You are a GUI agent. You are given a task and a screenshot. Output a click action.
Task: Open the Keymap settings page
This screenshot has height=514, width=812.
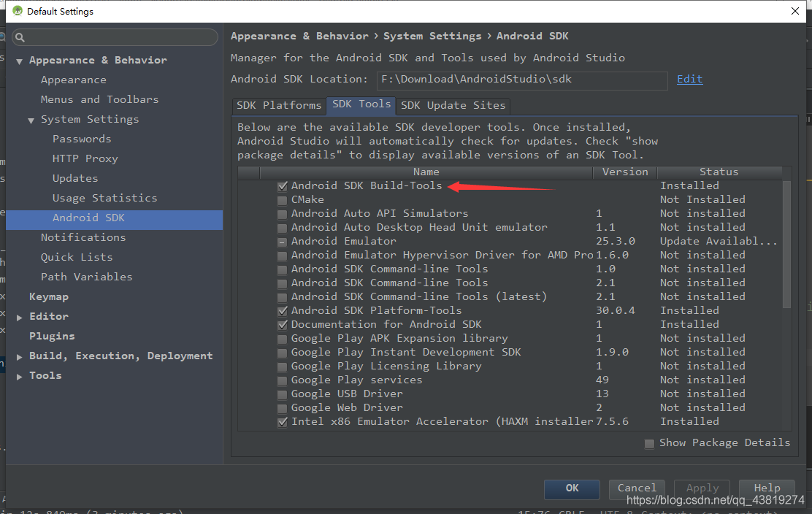(x=49, y=296)
